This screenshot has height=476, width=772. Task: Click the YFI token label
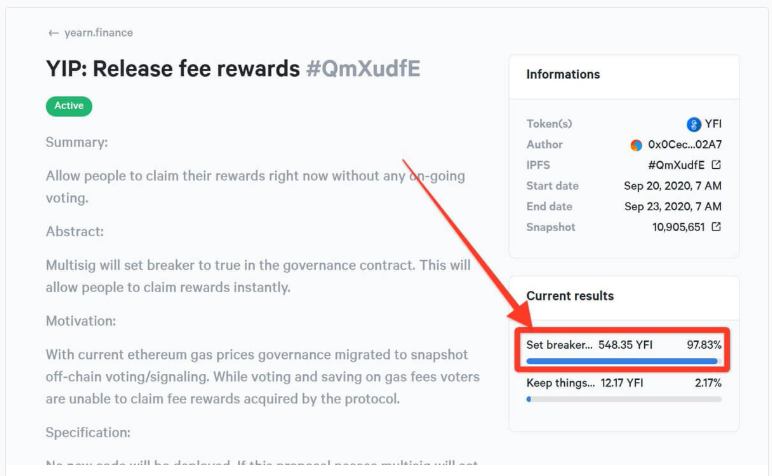tap(713, 124)
